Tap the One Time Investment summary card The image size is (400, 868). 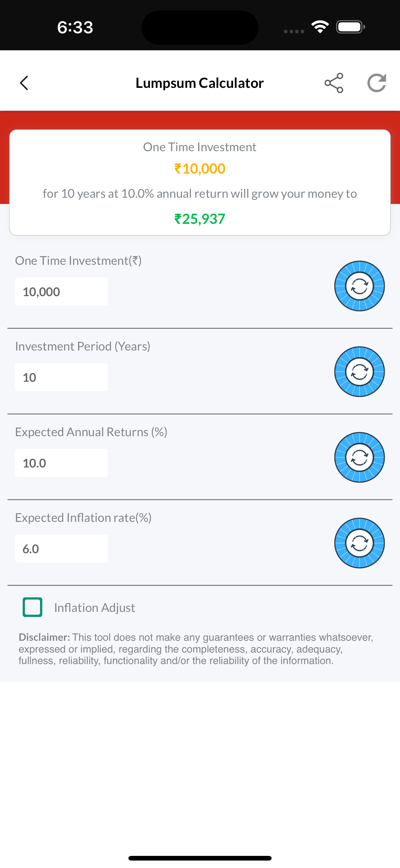[x=200, y=182]
